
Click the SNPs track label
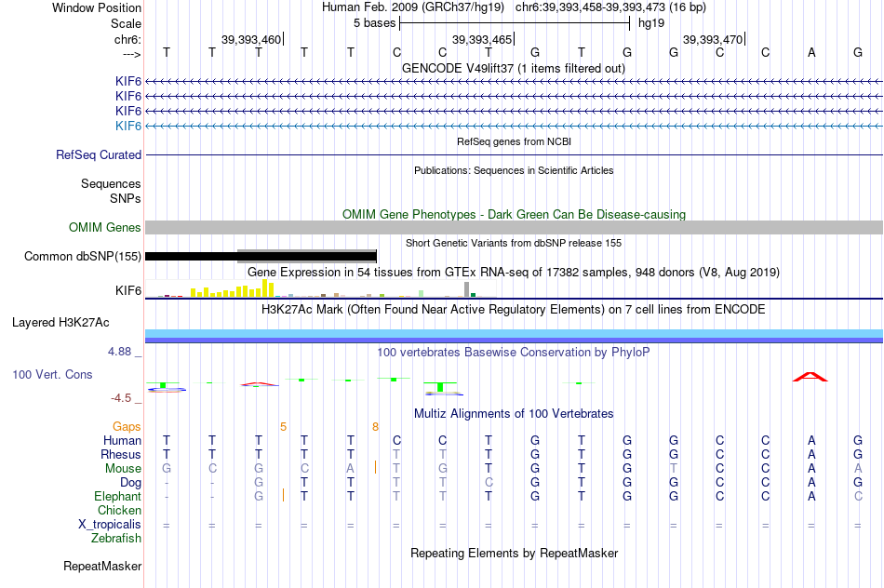pos(126,198)
